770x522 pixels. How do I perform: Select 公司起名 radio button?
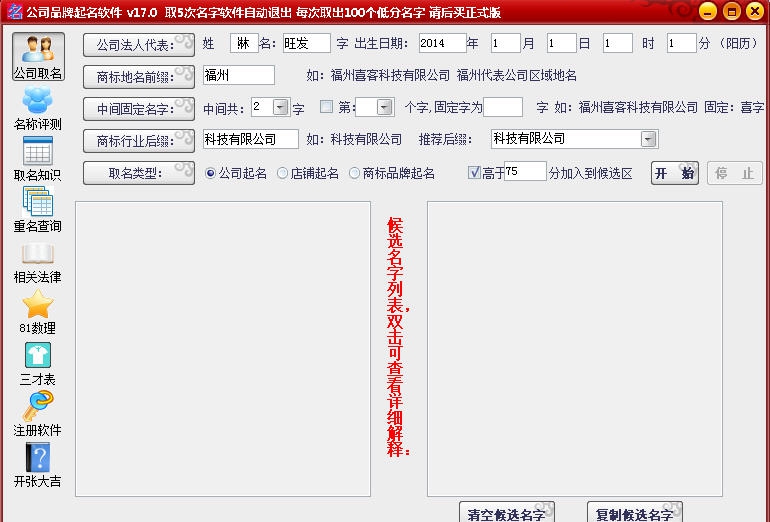coord(210,173)
